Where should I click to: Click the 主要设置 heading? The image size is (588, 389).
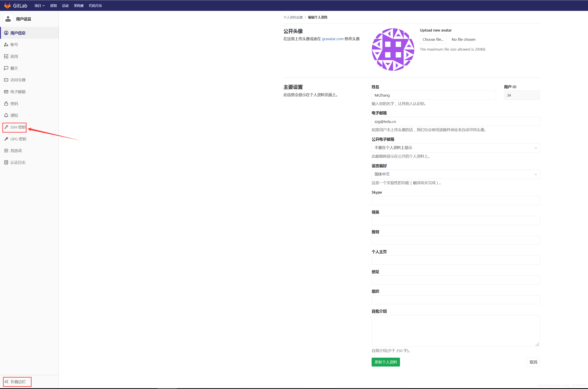(x=293, y=87)
